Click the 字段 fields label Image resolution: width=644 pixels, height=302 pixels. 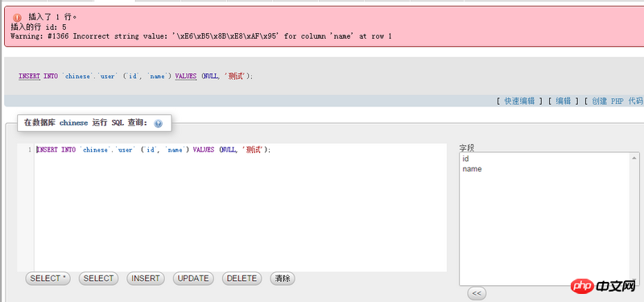(x=467, y=148)
